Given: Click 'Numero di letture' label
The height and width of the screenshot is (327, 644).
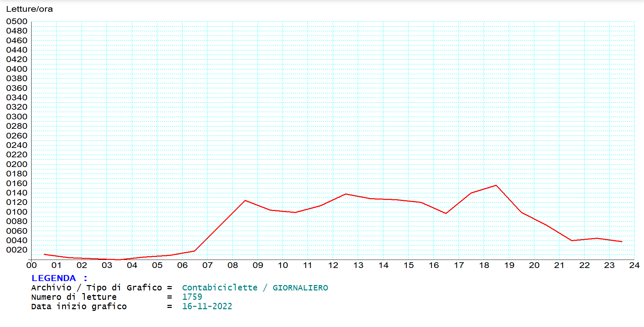Looking at the screenshot, I should point(74,297).
